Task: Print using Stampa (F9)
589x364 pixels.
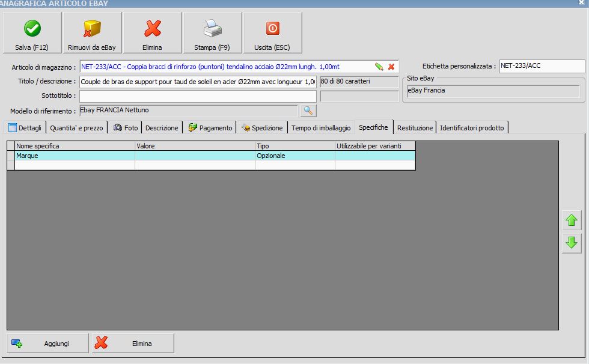Action: tap(212, 33)
